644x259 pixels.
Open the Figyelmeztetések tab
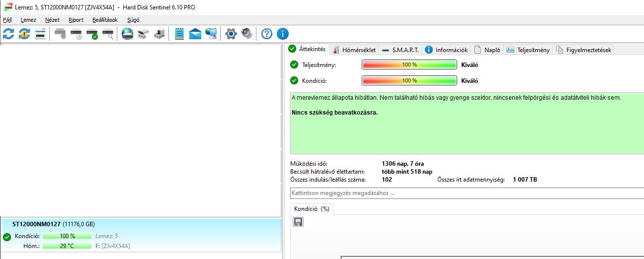583,50
